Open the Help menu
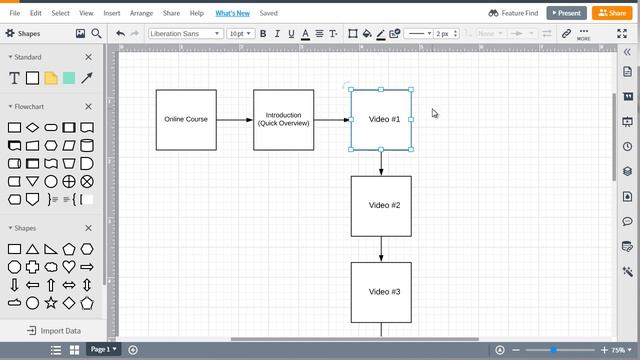 coord(197,13)
